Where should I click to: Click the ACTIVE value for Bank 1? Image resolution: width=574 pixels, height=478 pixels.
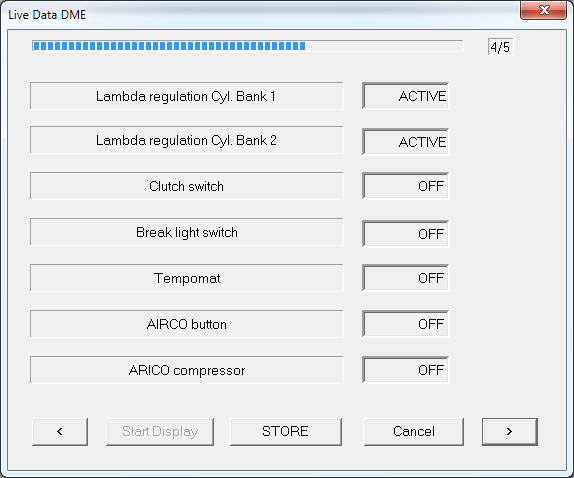point(406,96)
